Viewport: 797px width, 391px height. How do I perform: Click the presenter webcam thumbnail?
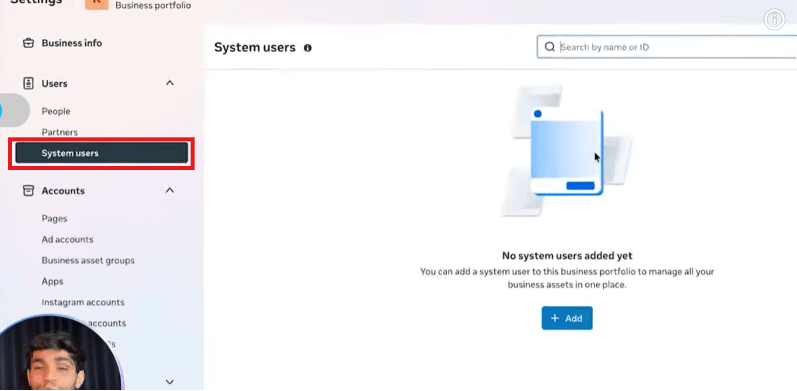60,353
